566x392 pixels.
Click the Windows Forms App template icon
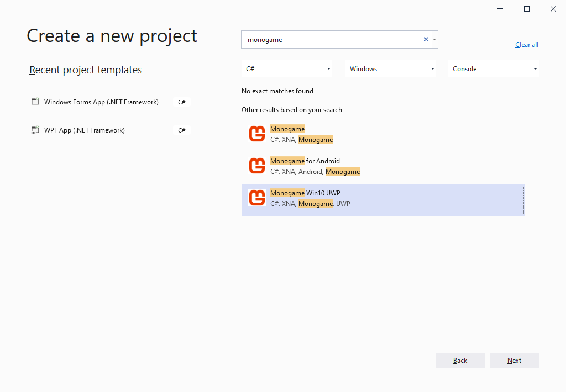[x=35, y=102]
